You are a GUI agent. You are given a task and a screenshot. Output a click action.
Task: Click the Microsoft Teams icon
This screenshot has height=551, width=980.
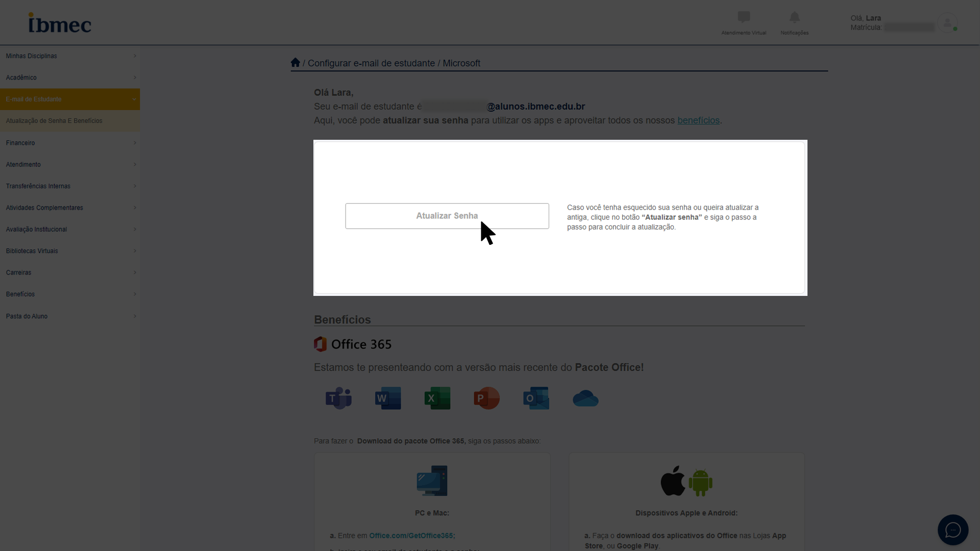pyautogui.click(x=338, y=398)
